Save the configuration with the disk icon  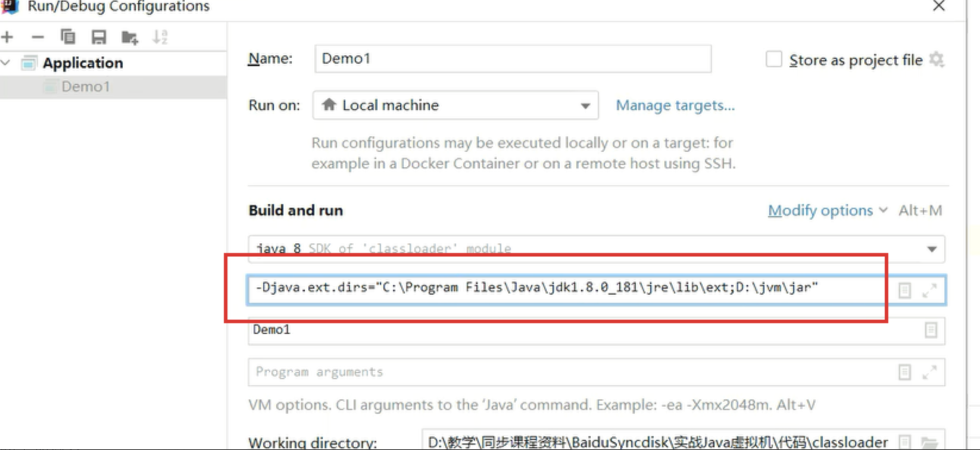pos(99,37)
